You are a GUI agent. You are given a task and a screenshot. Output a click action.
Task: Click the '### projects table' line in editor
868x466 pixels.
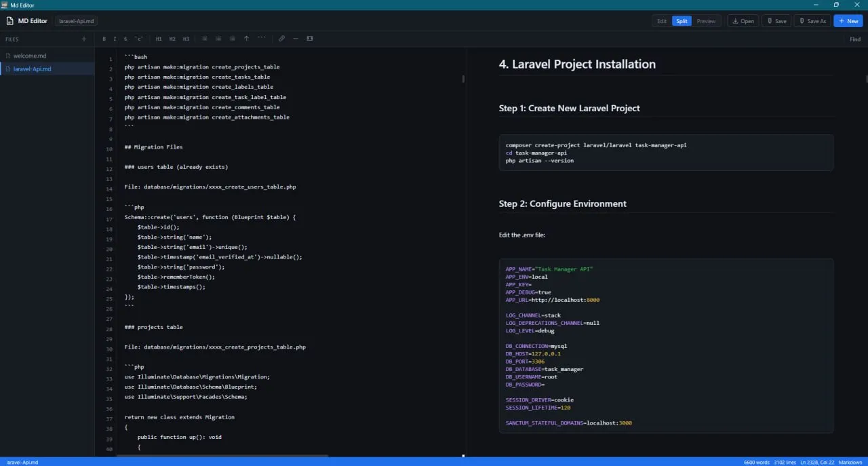coord(153,327)
